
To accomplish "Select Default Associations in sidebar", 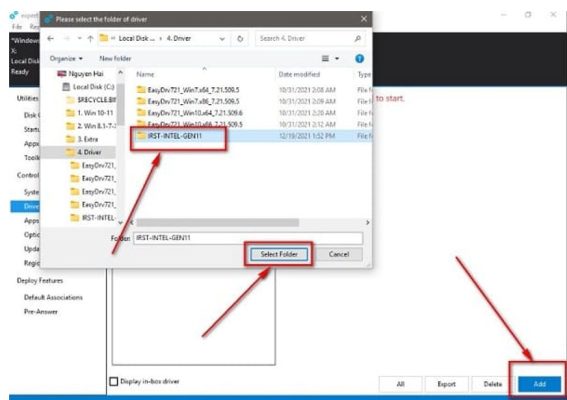I will (53, 297).
